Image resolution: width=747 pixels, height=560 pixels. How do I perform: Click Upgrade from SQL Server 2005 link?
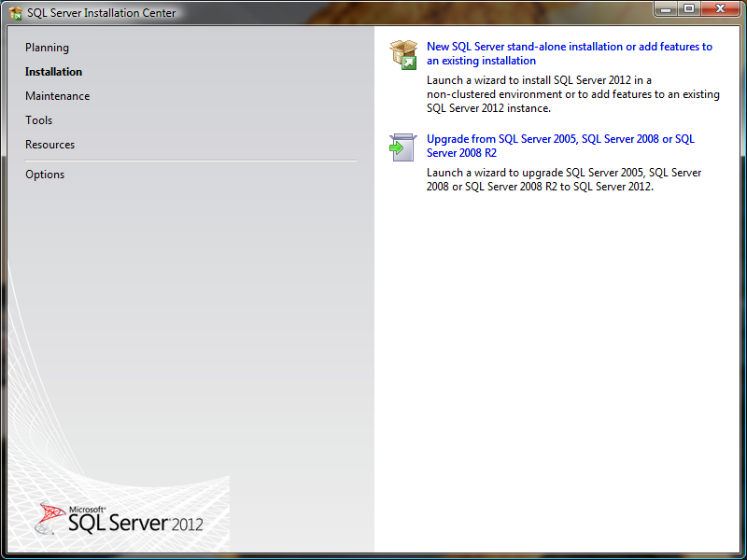pyautogui.click(x=561, y=146)
